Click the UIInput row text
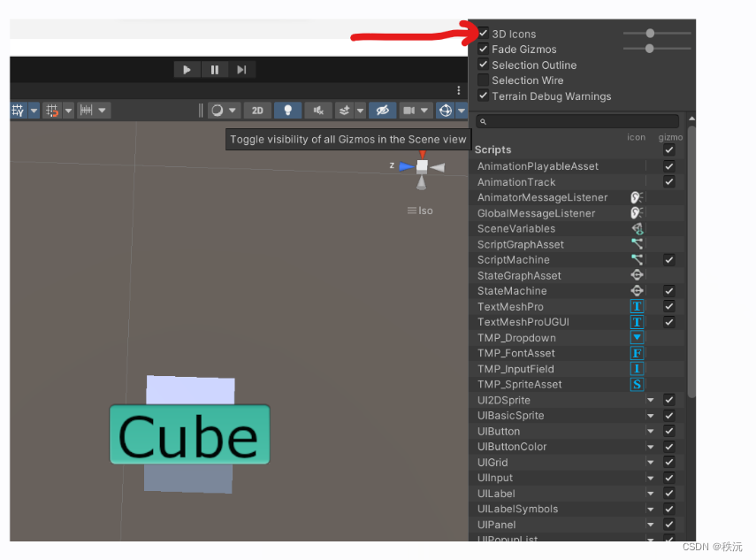Image resolution: width=756 pixels, height=560 pixels. coord(494,478)
